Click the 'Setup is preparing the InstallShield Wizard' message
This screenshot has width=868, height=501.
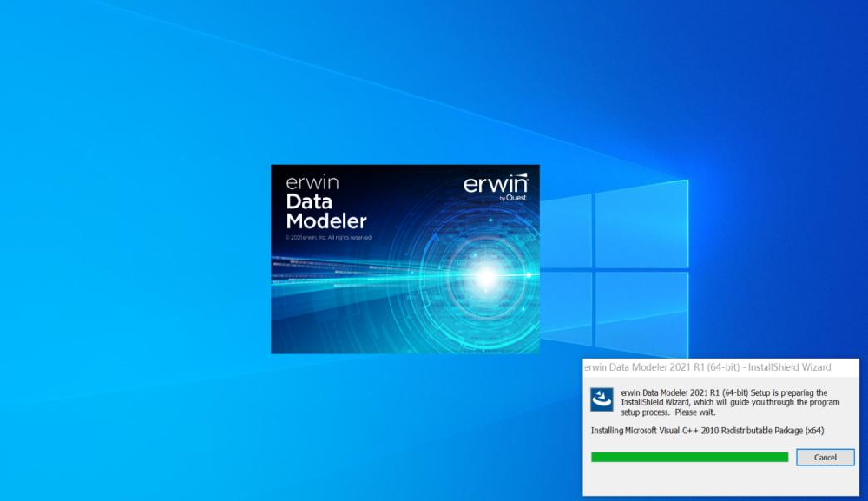pos(730,403)
